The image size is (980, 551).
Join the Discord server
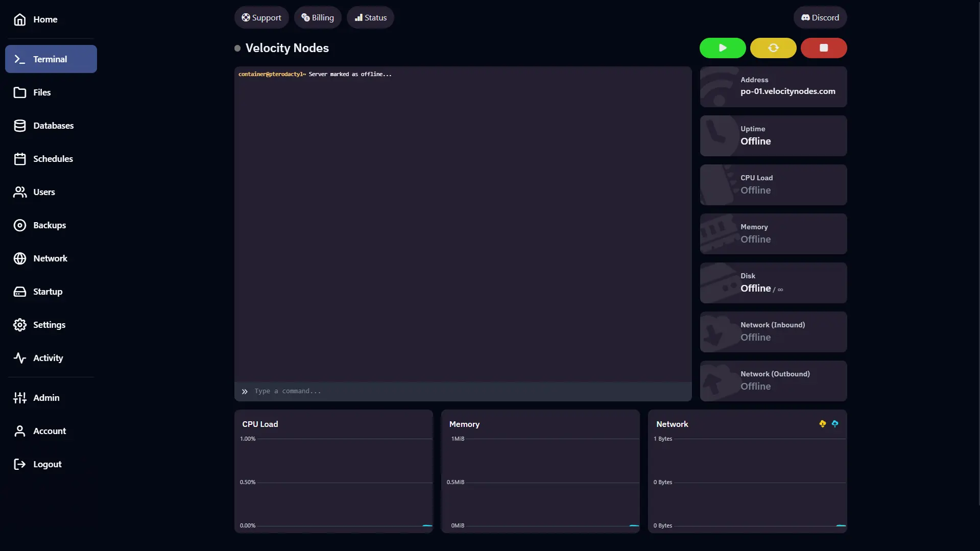point(820,17)
